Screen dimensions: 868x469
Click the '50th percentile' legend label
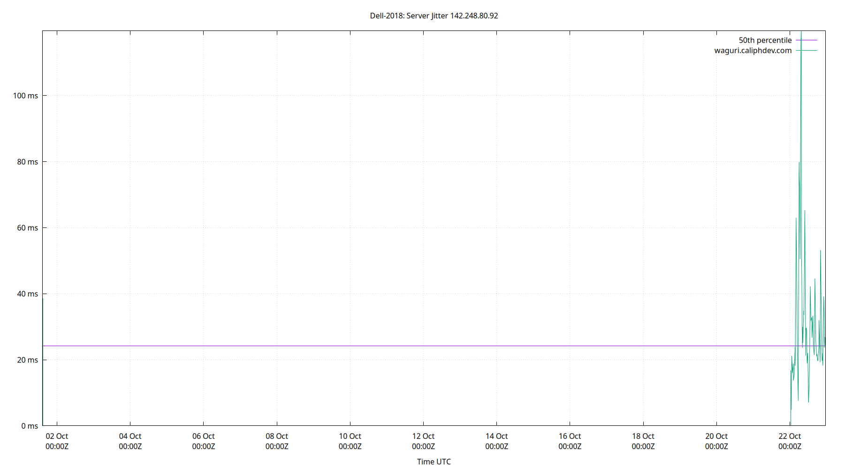click(765, 40)
